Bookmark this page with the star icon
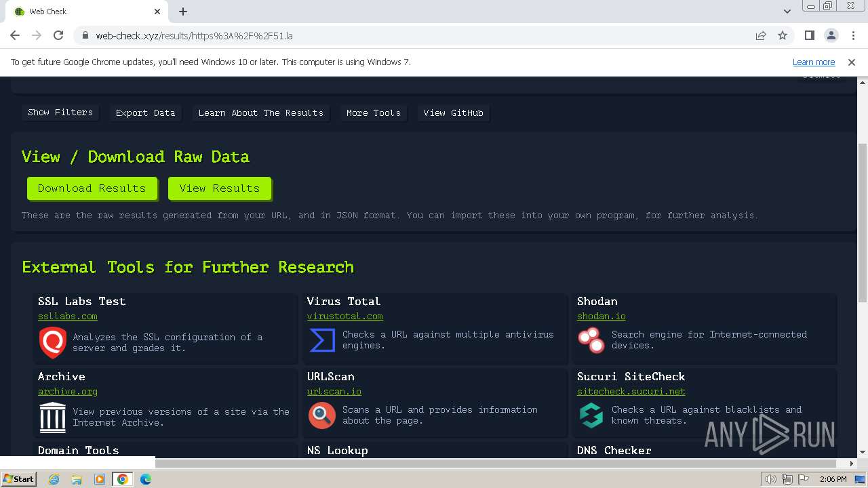 tap(783, 36)
